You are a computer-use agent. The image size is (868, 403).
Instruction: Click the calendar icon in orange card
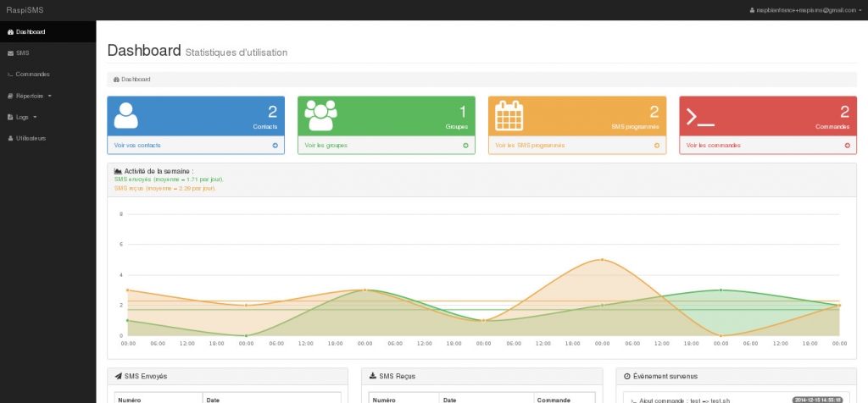pyautogui.click(x=509, y=115)
